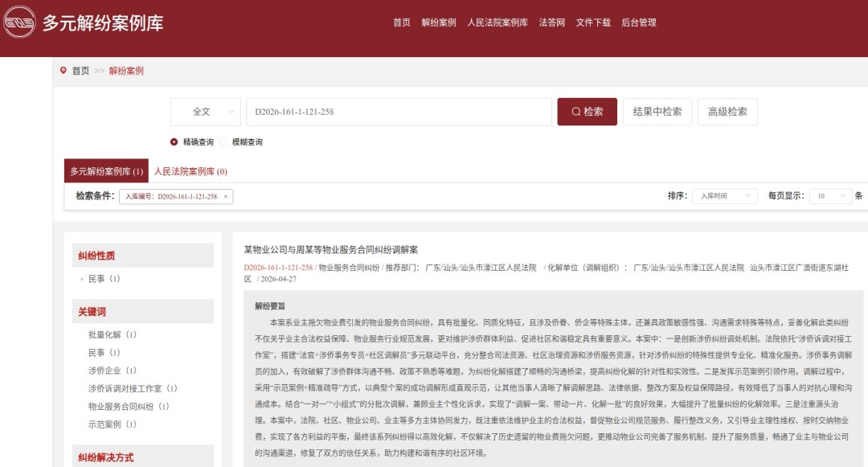The width and height of the screenshot is (868, 467).
Task: Select 模糊查询 radio option
Action: pyautogui.click(x=223, y=142)
